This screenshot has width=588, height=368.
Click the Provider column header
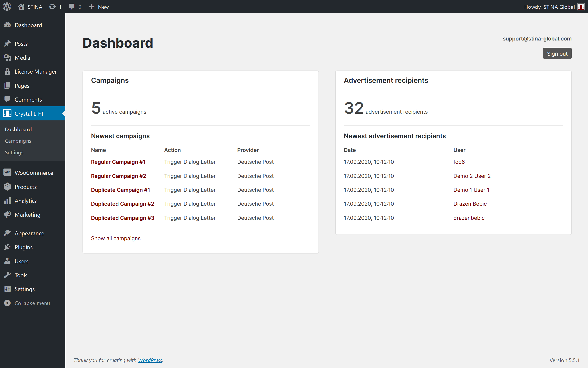click(248, 150)
